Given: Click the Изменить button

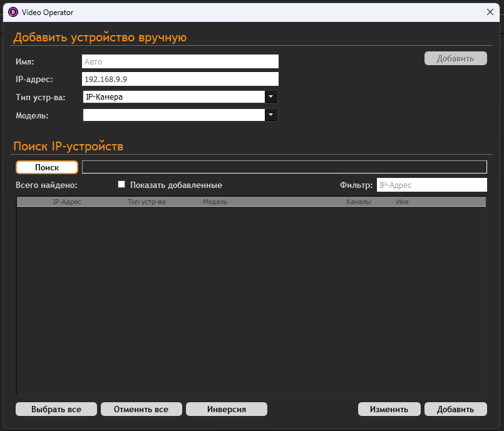Looking at the screenshot, I should tap(389, 409).
